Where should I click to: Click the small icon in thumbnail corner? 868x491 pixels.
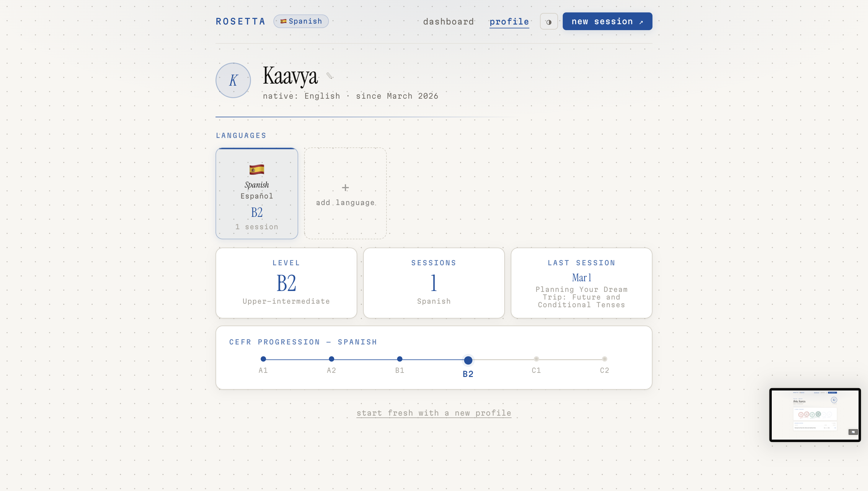[x=853, y=432]
